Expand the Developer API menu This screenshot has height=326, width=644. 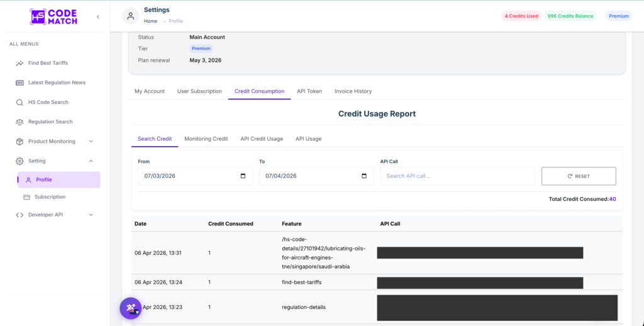tap(91, 215)
